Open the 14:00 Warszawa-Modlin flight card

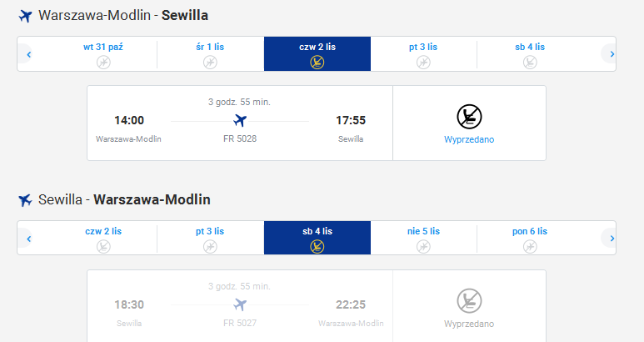[x=240, y=123]
